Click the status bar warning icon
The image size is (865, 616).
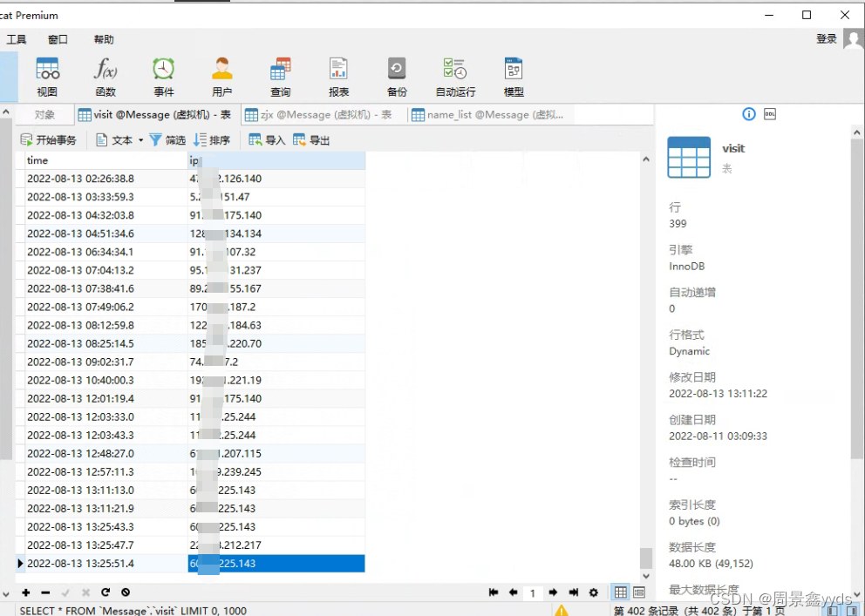pyautogui.click(x=561, y=611)
